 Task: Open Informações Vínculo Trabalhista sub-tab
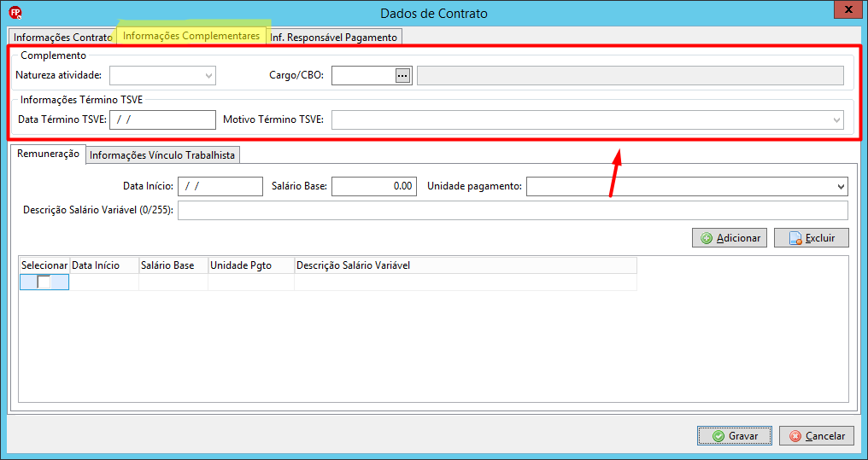[x=162, y=155]
